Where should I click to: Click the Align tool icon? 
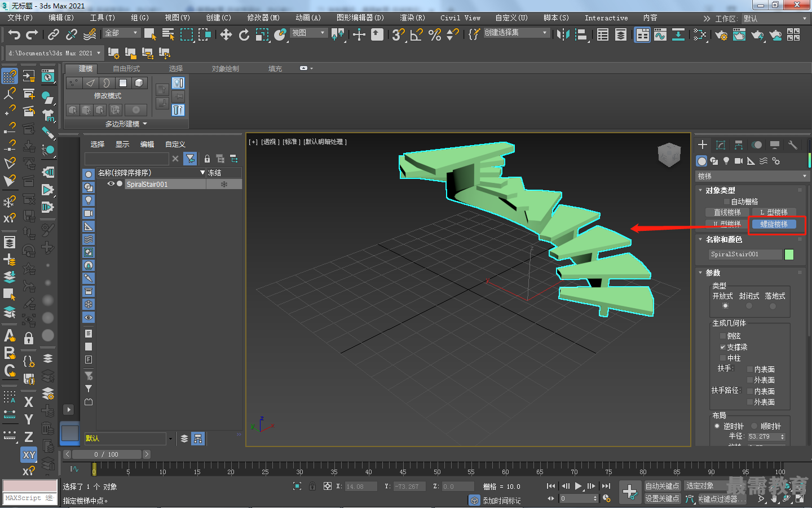(581, 34)
